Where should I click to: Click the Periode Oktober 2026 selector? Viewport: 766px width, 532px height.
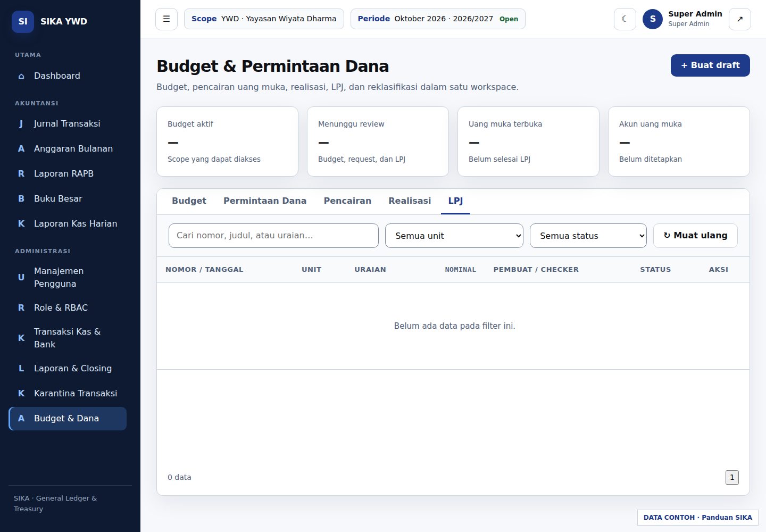(438, 19)
